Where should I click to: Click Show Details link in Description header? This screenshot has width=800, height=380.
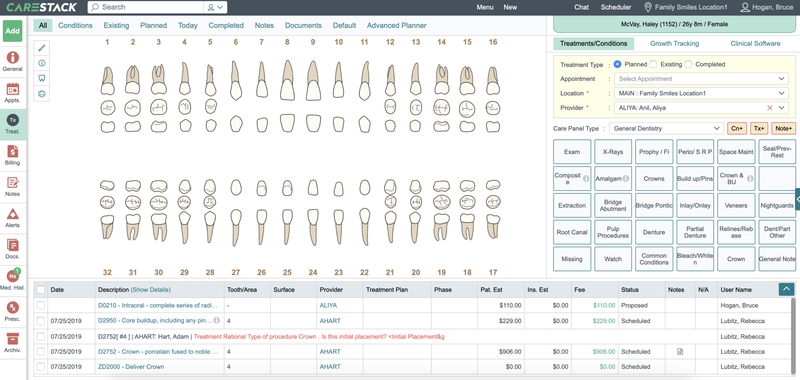tap(151, 290)
